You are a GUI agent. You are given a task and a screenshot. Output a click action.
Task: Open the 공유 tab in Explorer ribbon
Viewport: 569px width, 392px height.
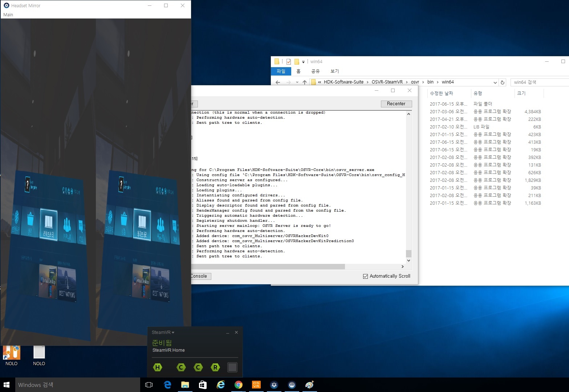pyautogui.click(x=315, y=71)
